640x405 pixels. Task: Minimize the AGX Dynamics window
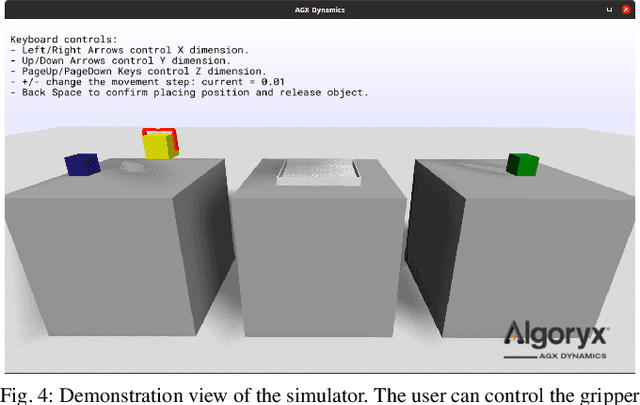pyautogui.click(x=608, y=8)
